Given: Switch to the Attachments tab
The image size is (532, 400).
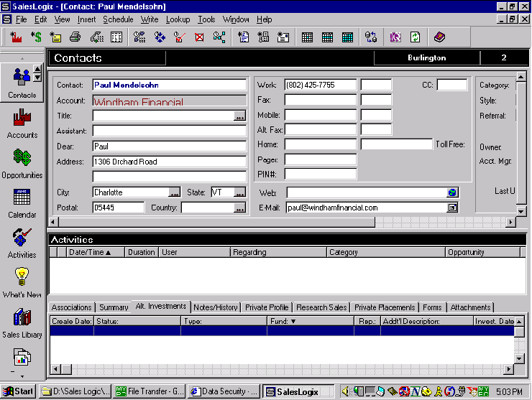Looking at the screenshot, I should (x=470, y=307).
